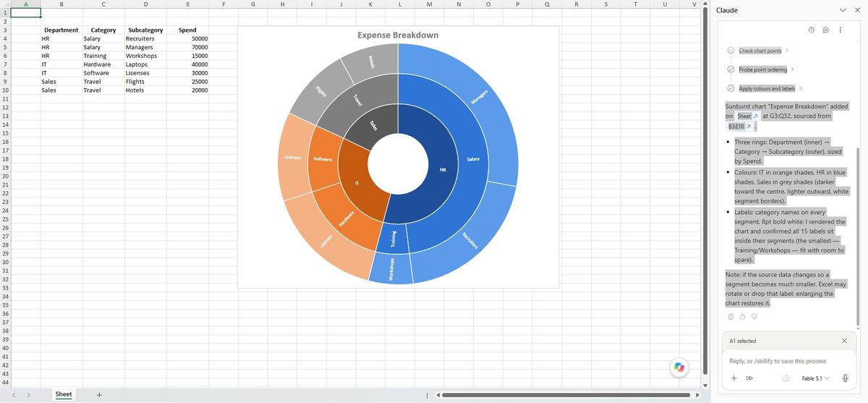Select the "Spend" header cell

[x=188, y=30]
